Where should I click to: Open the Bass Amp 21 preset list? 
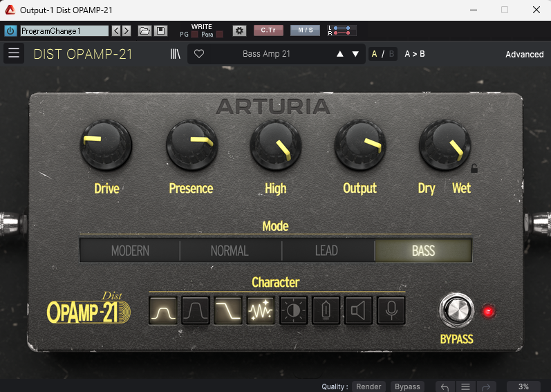(x=266, y=54)
